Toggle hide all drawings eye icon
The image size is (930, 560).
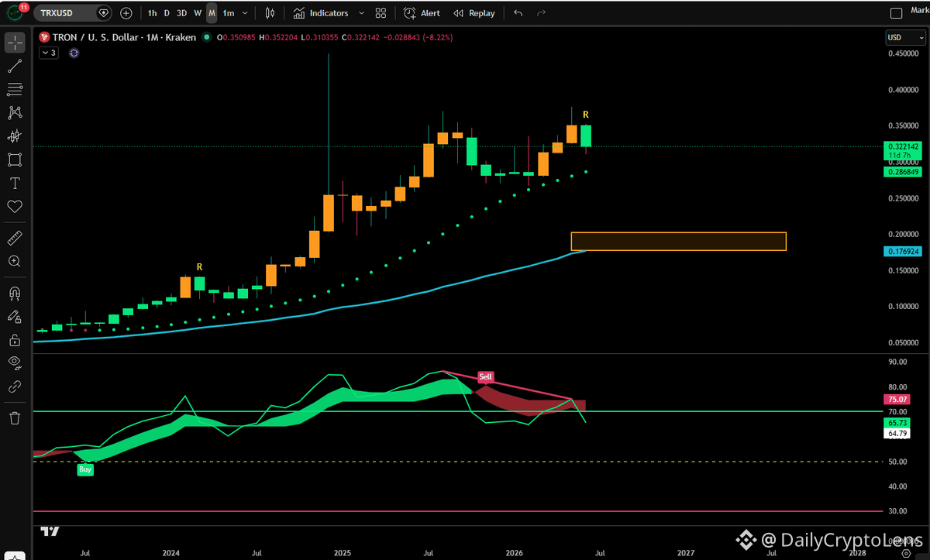click(15, 362)
